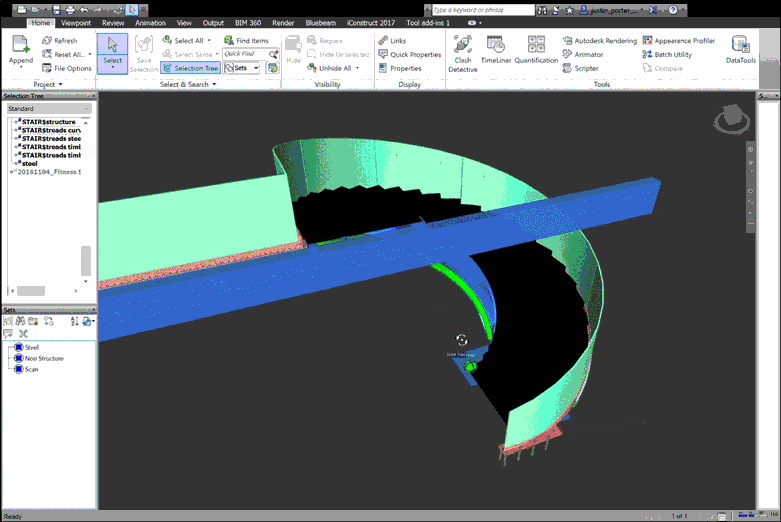Click the selection inspector icon beside Sets

click(x=273, y=68)
